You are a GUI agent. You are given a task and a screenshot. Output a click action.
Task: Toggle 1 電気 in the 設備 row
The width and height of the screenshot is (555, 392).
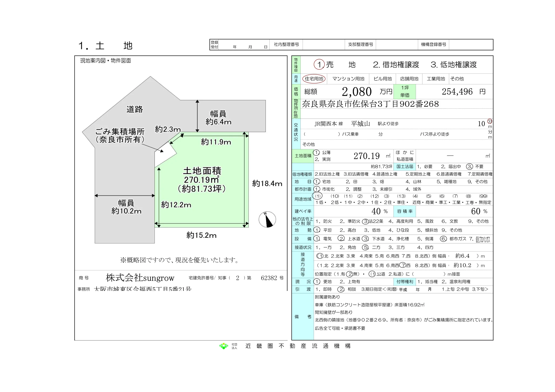(323, 239)
